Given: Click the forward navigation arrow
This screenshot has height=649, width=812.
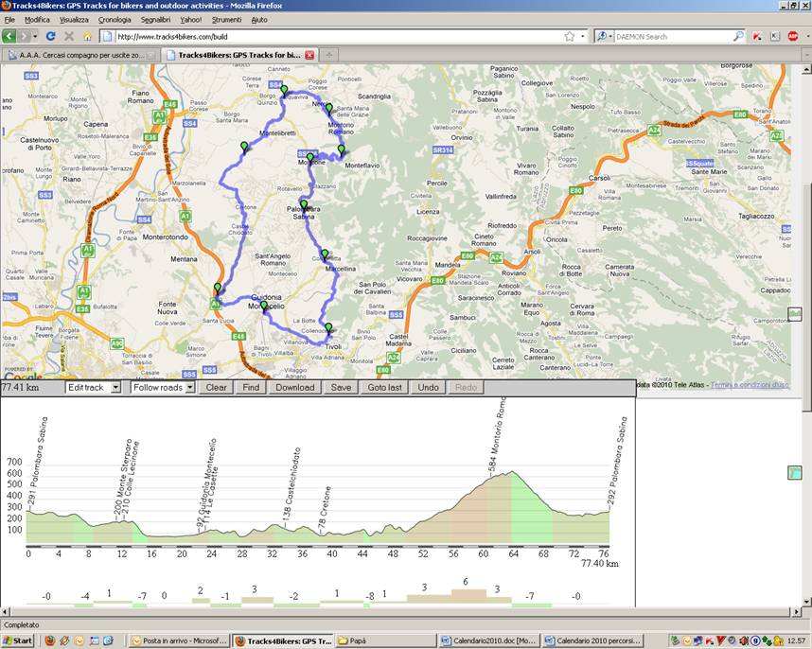Looking at the screenshot, I should 24,36.
